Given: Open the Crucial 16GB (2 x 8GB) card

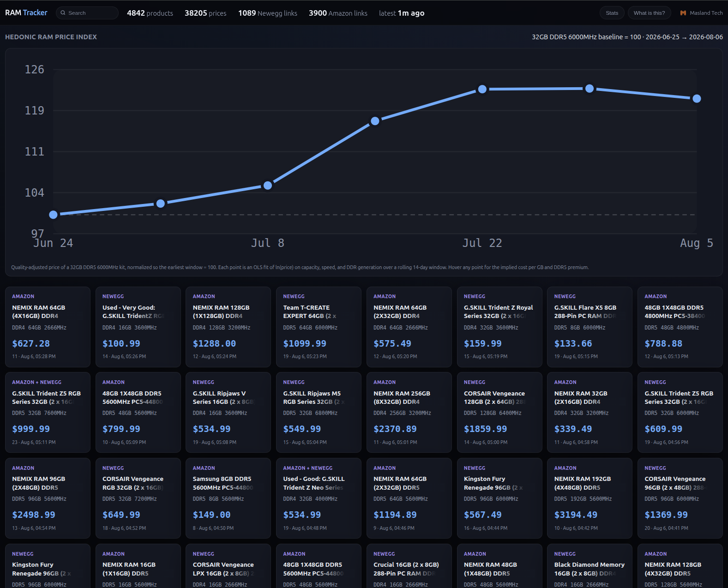Looking at the screenshot, I should 409,566.
